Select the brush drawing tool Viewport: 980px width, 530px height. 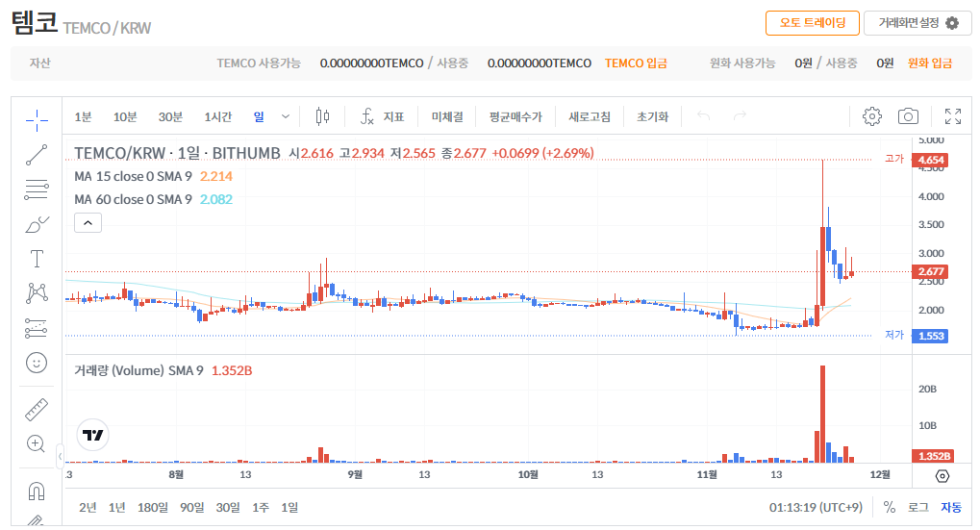coord(37,224)
